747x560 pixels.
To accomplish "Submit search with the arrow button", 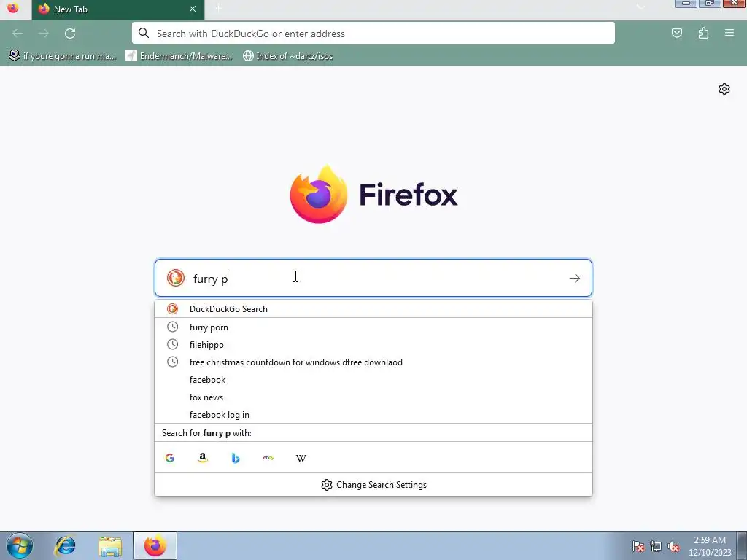I will tap(575, 278).
